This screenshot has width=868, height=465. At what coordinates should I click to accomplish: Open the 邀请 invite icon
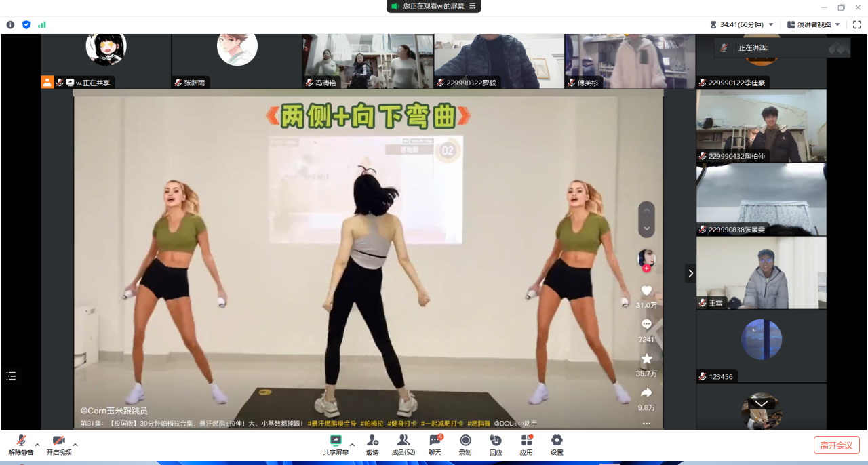click(x=372, y=443)
